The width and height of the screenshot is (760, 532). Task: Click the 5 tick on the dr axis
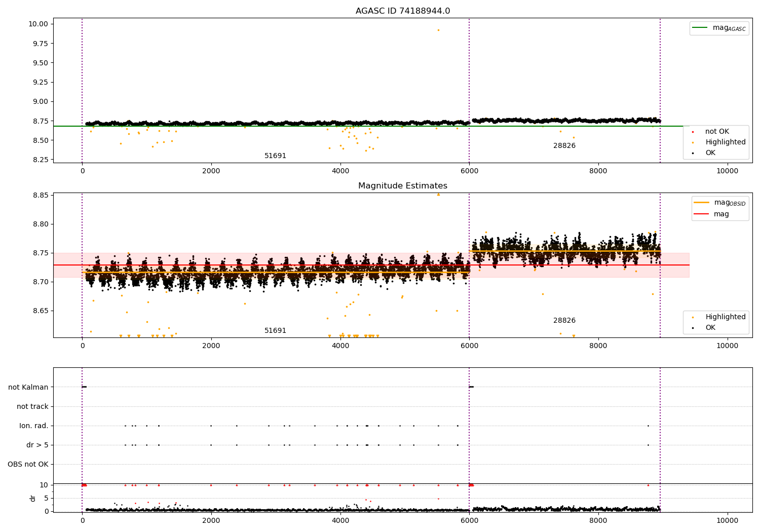click(x=47, y=499)
